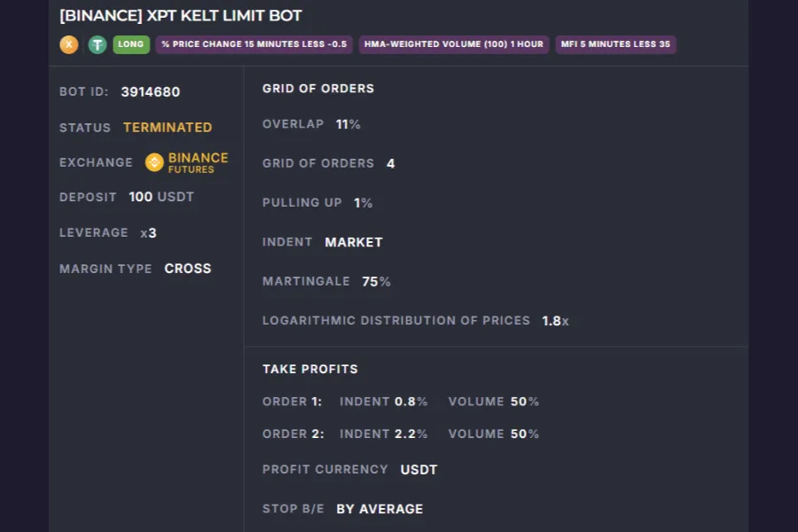Switch to the GRID OF ORDERS section
Screen dimensions: 798x532
point(317,88)
